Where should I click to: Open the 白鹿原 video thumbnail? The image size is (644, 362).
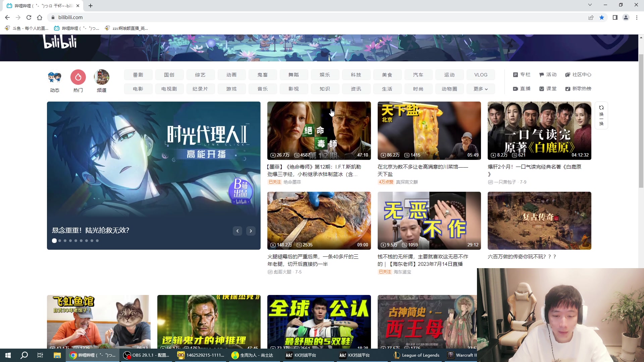(x=539, y=131)
